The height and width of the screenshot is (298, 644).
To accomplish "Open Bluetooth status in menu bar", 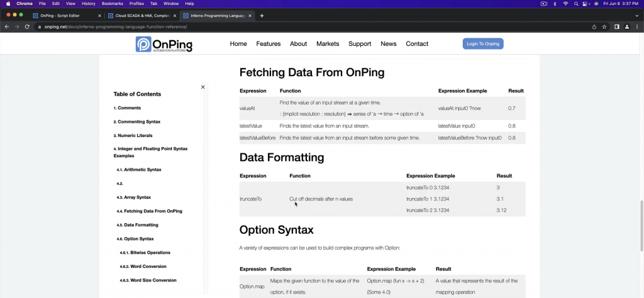I will [x=555, y=4].
